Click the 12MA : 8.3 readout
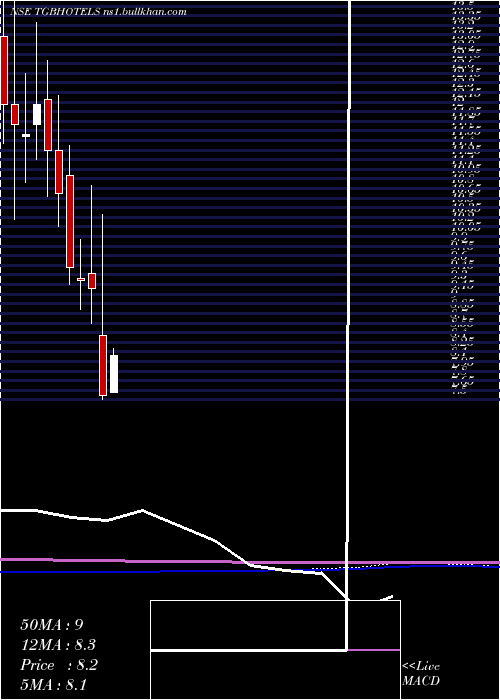 [58, 645]
